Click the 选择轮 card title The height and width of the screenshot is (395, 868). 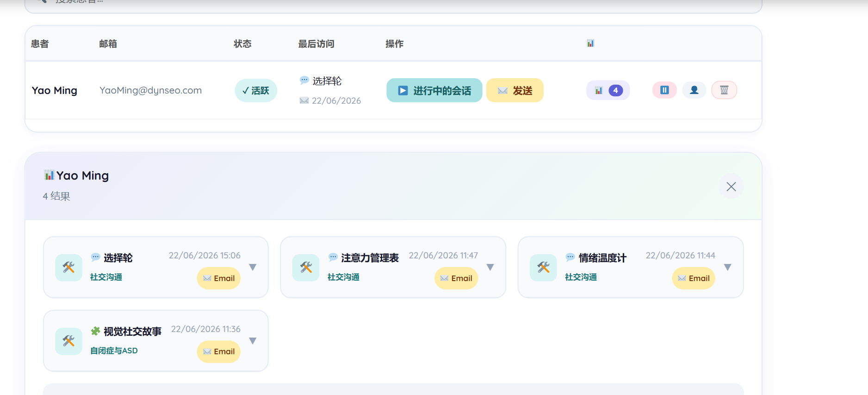click(x=118, y=258)
